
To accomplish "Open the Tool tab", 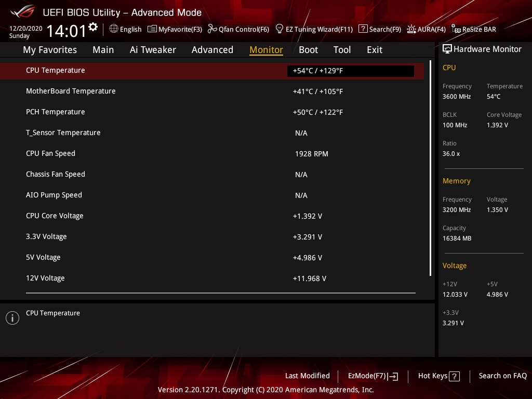I will click(x=342, y=50).
